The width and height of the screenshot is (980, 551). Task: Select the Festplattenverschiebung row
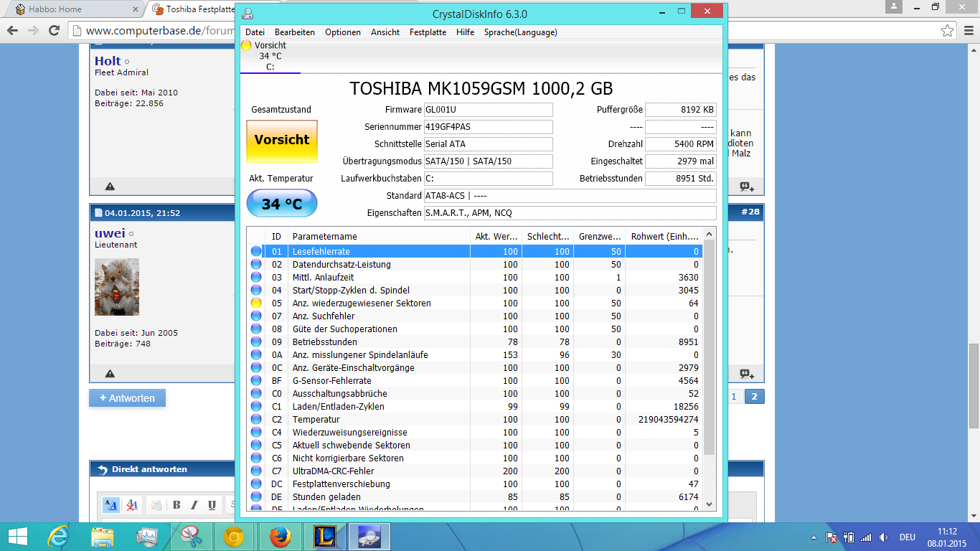475,484
